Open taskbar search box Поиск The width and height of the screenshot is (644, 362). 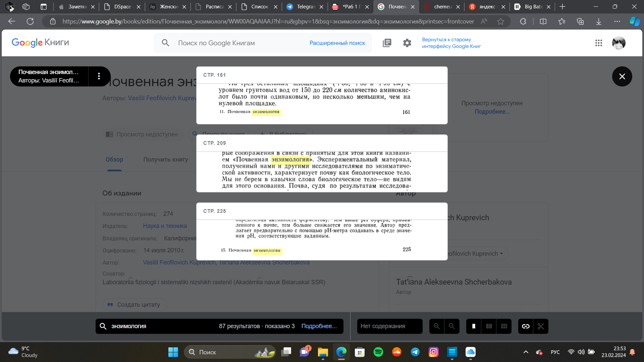click(x=230, y=352)
